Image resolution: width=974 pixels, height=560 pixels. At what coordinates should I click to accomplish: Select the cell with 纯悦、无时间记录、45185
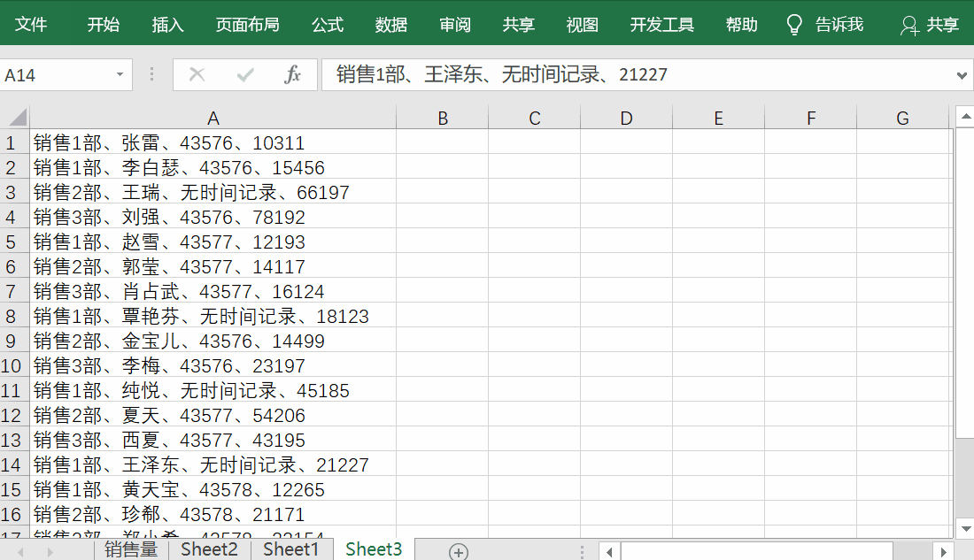[x=213, y=390]
